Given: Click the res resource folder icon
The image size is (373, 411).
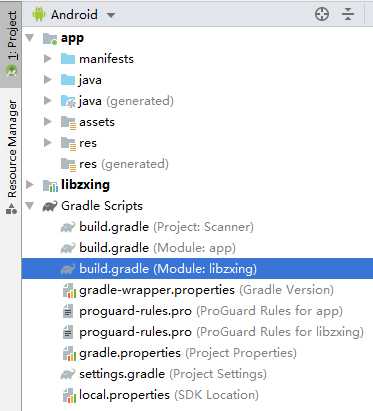Looking at the screenshot, I should (68, 144).
